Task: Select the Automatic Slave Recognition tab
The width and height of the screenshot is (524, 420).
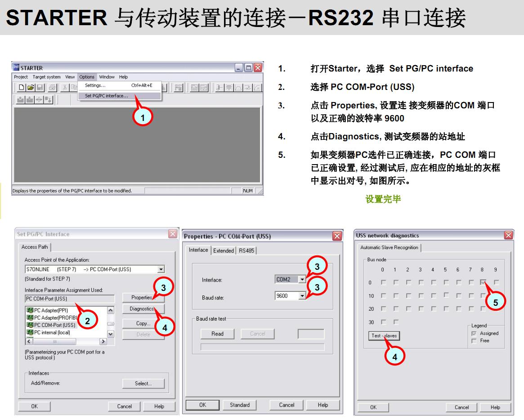Action: pyautogui.click(x=389, y=248)
